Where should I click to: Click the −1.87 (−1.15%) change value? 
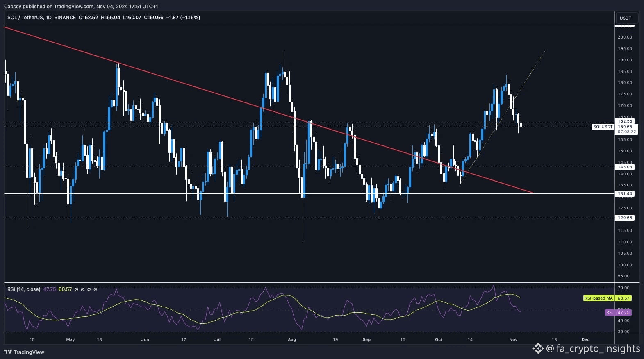183,18
